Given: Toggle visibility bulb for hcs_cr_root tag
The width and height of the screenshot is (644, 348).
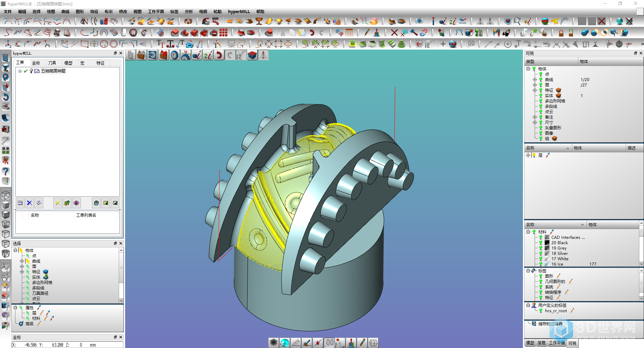Looking at the screenshot, I should tap(541, 310).
